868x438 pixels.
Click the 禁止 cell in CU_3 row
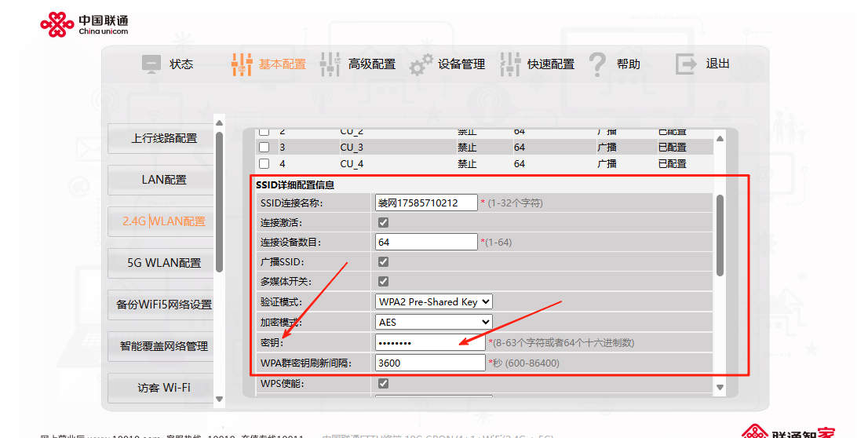(x=467, y=148)
